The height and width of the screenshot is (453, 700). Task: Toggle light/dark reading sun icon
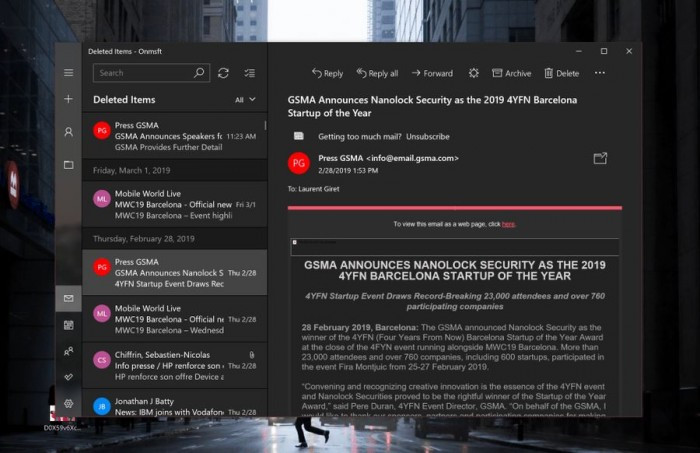[474, 73]
